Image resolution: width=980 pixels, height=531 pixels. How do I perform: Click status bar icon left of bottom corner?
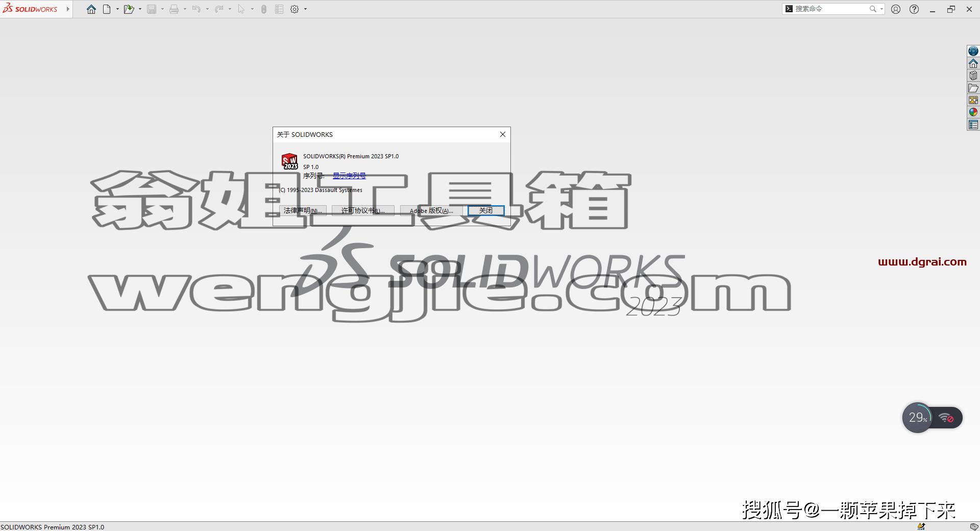[x=921, y=526]
